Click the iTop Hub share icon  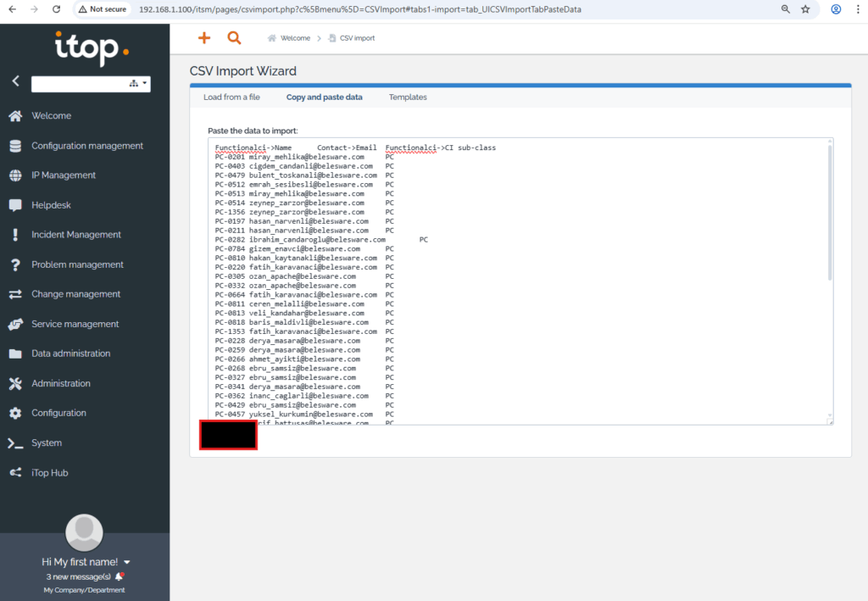click(15, 472)
